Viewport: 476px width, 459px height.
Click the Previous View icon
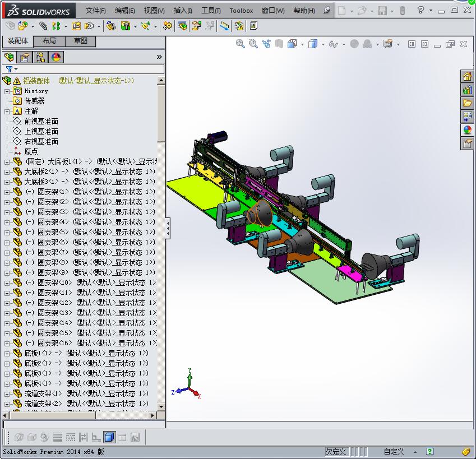tap(266, 44)
